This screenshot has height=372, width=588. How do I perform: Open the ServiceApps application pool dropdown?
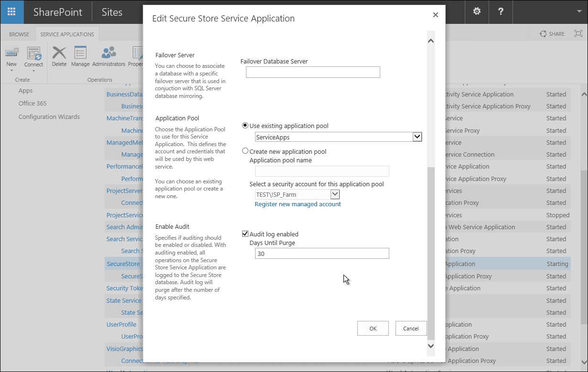[x=417, y=136]
